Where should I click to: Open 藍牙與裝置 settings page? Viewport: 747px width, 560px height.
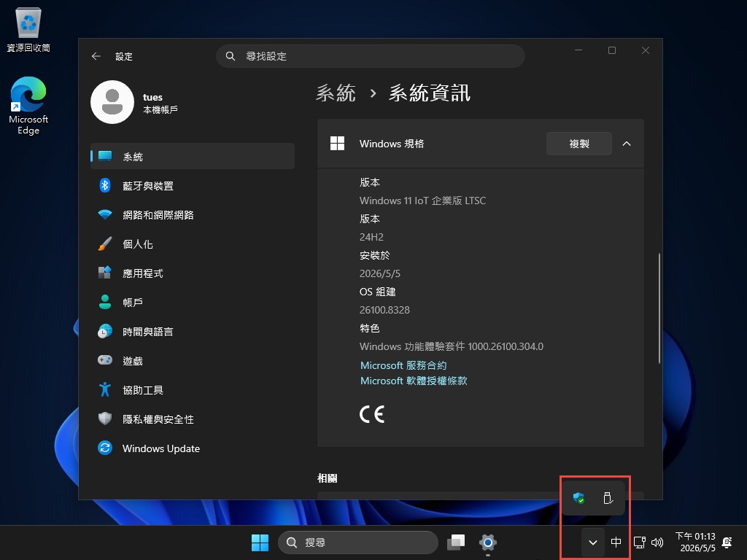tap(193, 185)
